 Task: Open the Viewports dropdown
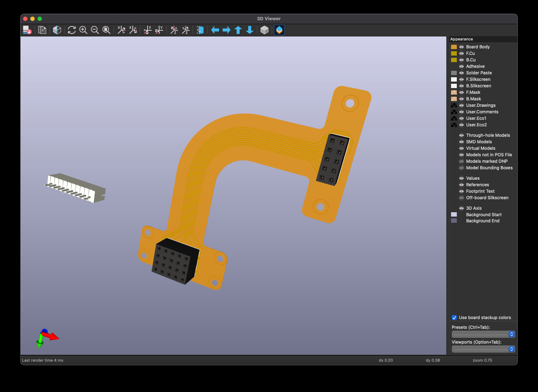point(483,349)
